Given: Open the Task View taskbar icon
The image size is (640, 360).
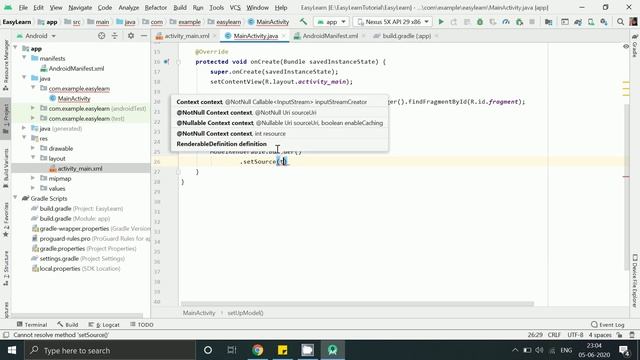Looking at the screenshot, I should coord(232,350).
